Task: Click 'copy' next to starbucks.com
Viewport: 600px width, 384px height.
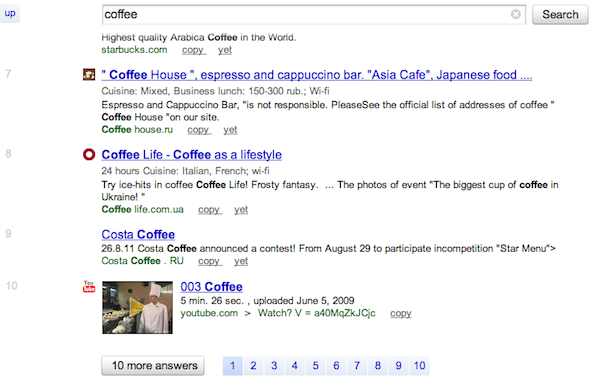Action: pyautogui.click(x=194, y=50)
